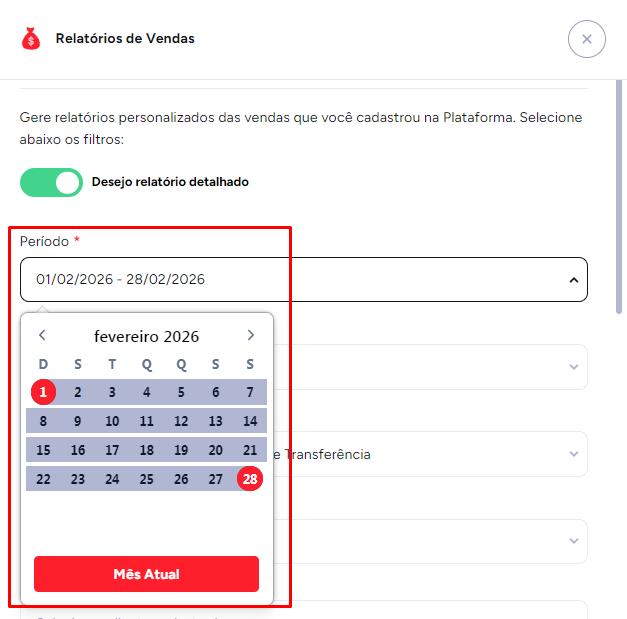Image resolution: width=627 pixels, height=619 pixels.
Task: Toggle off Desejo relatório detalhado switch
Action: 51,182
